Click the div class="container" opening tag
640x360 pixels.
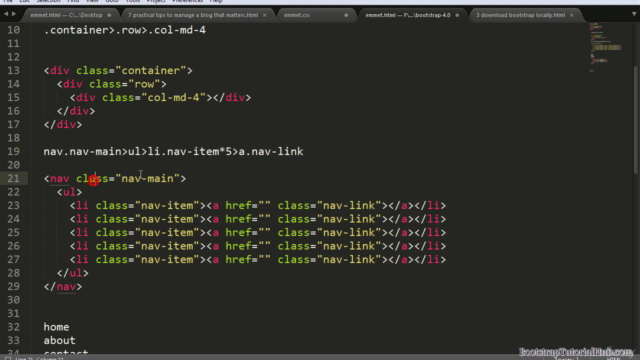tap(118, 71)
